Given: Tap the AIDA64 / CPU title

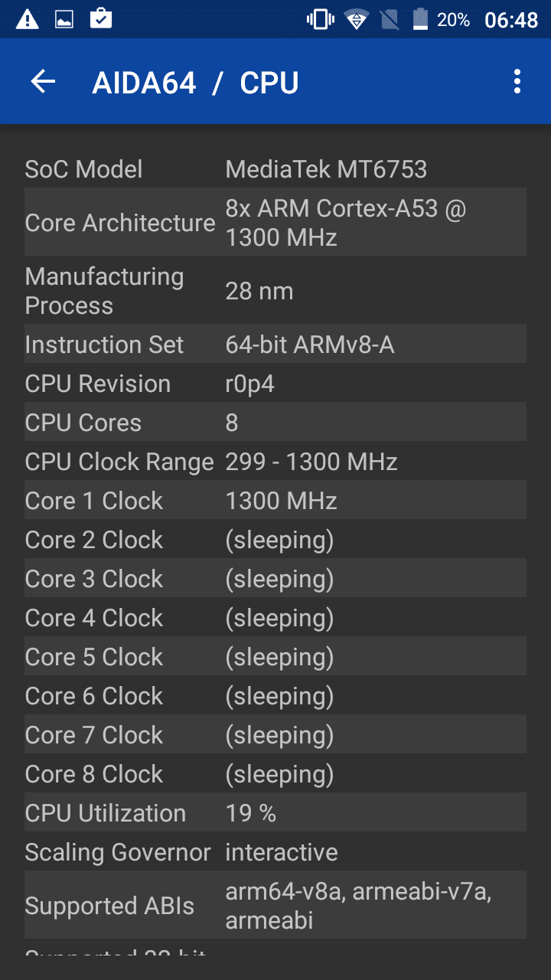Looking at the screenshot, I should tap(195, 83).
